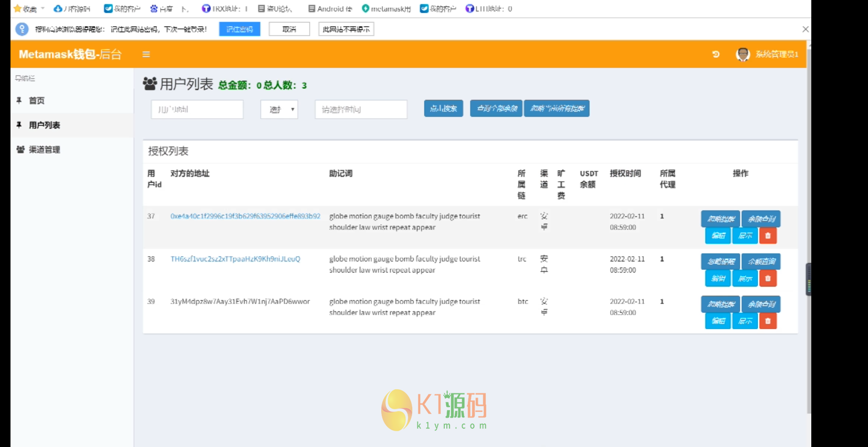
Task: Click the 点击搜索 search button
Action: coord(443,108)
